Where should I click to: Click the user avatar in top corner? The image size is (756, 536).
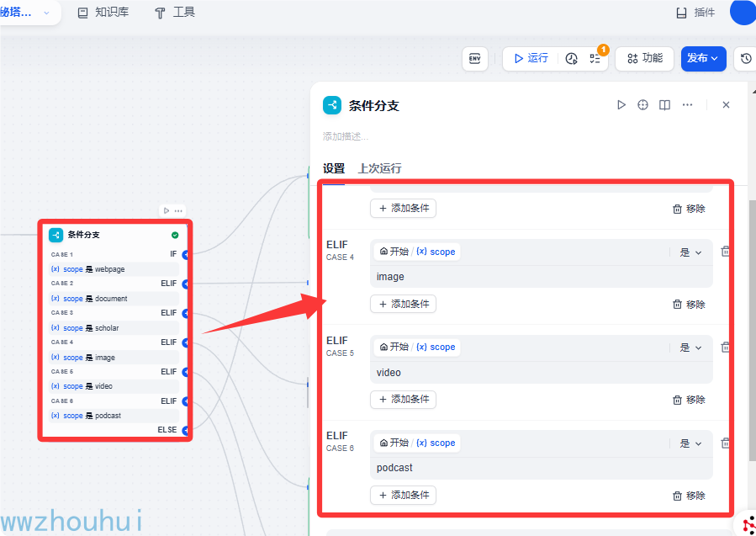(743, 13)
